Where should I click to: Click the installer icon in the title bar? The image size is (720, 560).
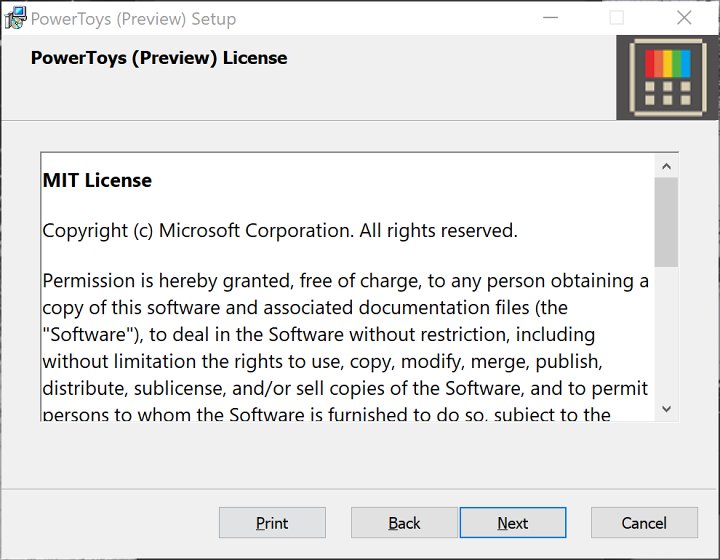[x=15, y=18]
